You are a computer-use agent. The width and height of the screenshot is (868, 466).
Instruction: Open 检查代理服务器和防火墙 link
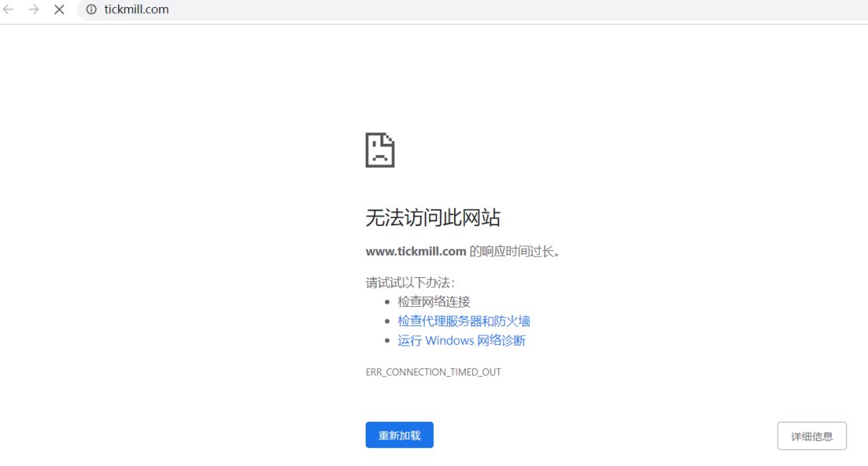(464, 321)
